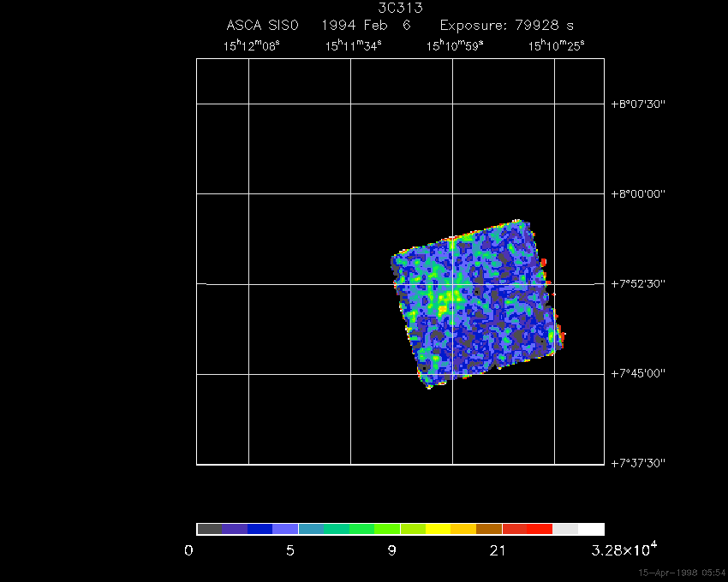Click the bright yellow source peak in the image

[443, 308]
